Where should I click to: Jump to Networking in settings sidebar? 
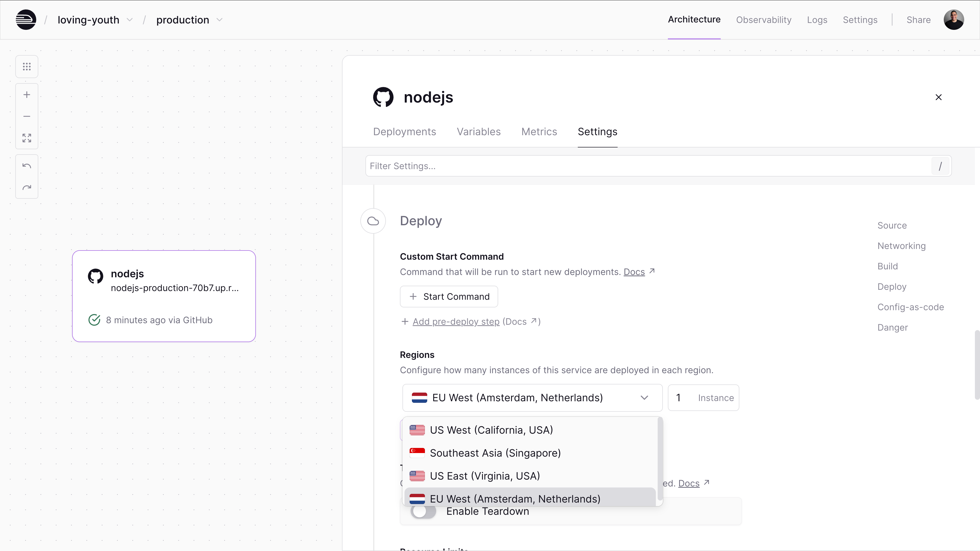(x=902, y=246)
